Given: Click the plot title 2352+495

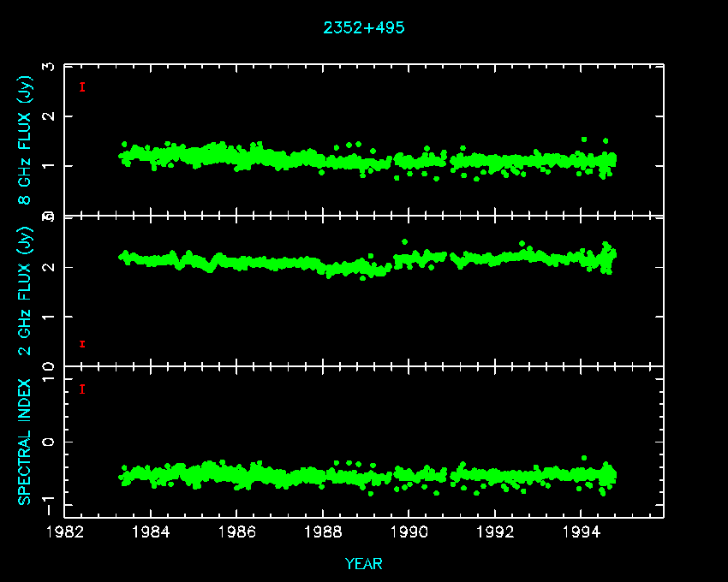Looking at the screenshot, I should (x=364, y=27).
